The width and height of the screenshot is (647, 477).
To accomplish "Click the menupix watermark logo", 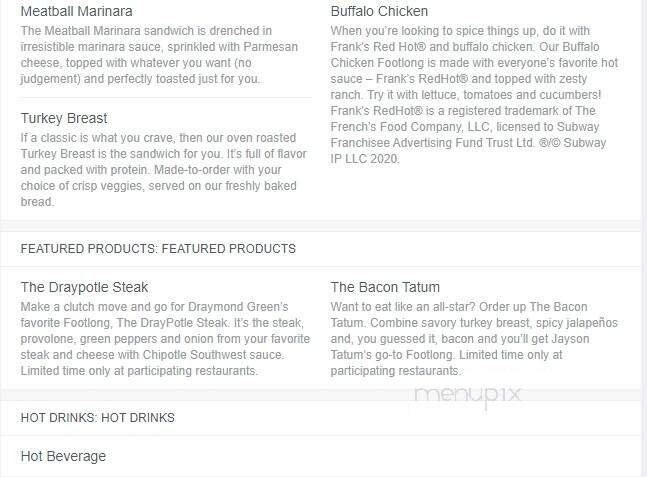I will pyautogui.click(x=467, y=395).
